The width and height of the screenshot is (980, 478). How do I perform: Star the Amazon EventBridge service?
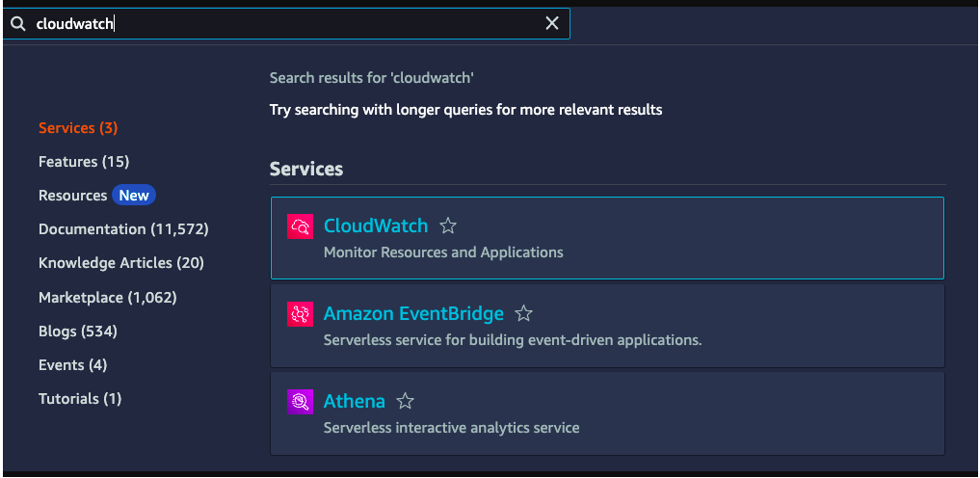pos(523,314)
